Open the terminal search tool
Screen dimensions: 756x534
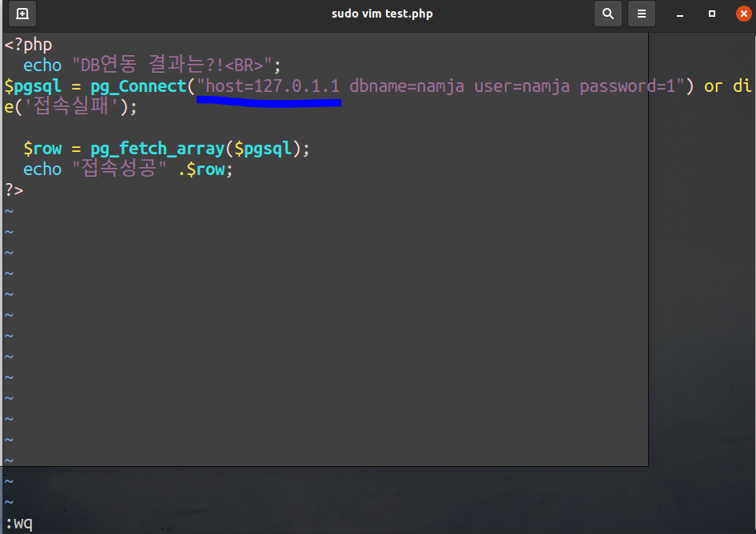(x=608, y=14)
